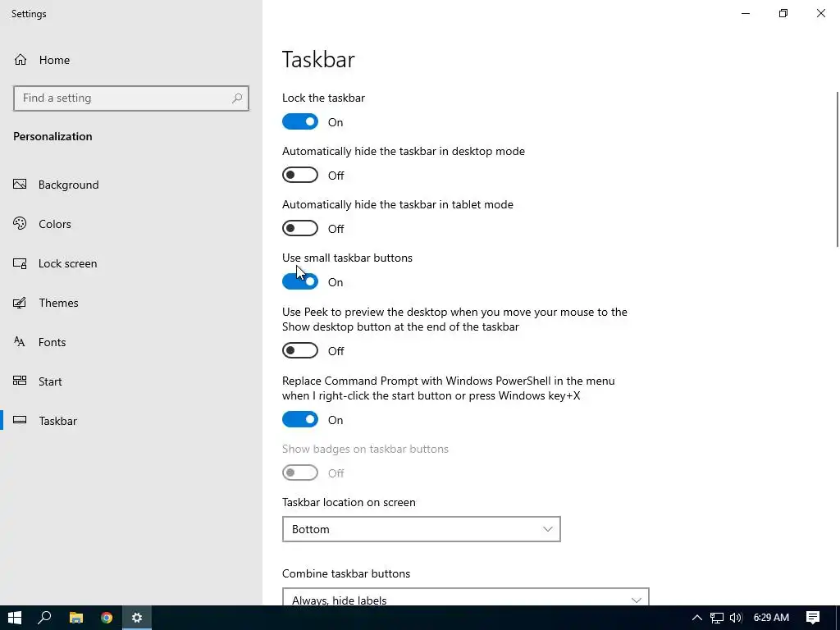840x630 pixels.
Task: Disable Use small taskbar buttons
Action: [300, 281]
